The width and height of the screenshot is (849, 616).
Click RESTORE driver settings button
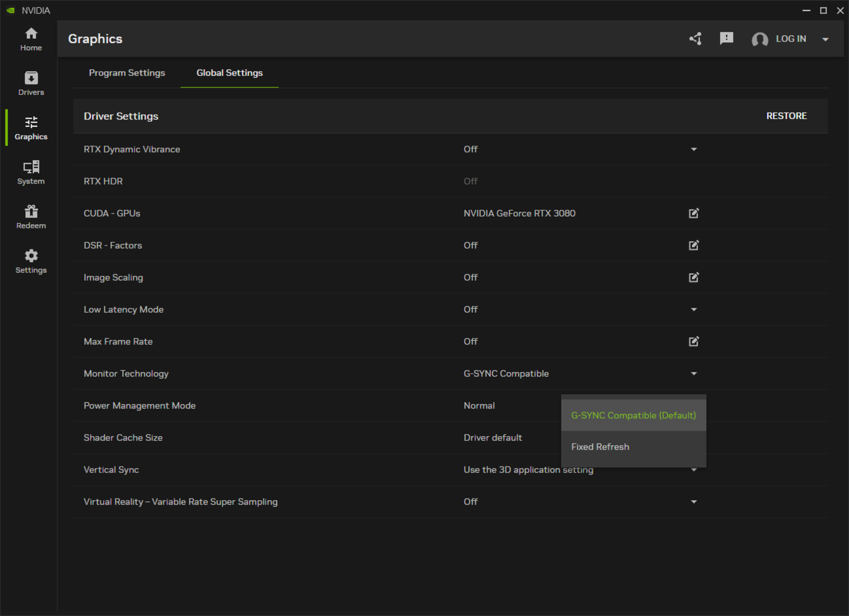(786, 116)
